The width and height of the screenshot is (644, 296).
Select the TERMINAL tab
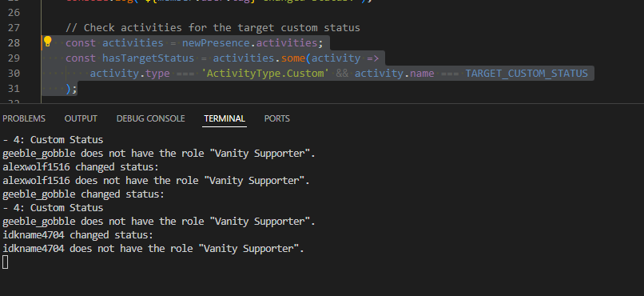[x=225, y=118]
